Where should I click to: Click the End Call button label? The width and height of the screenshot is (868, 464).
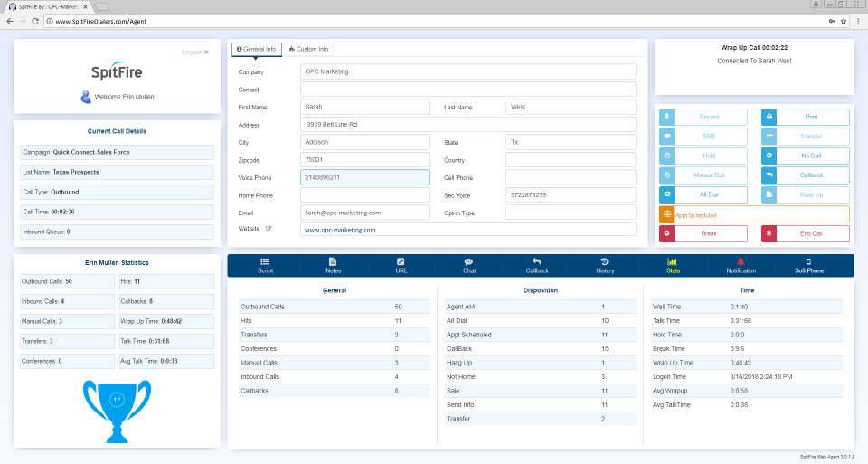tap(811, 233)
